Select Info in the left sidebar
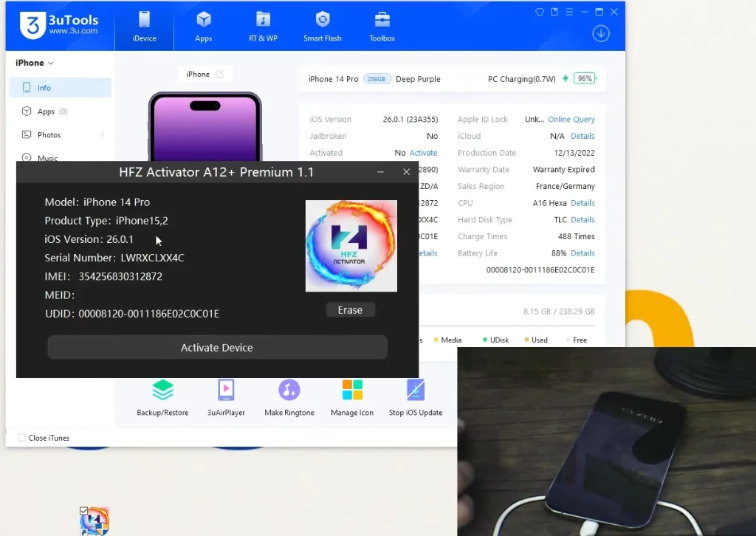 pyautogui.click(x=61, y=88)
